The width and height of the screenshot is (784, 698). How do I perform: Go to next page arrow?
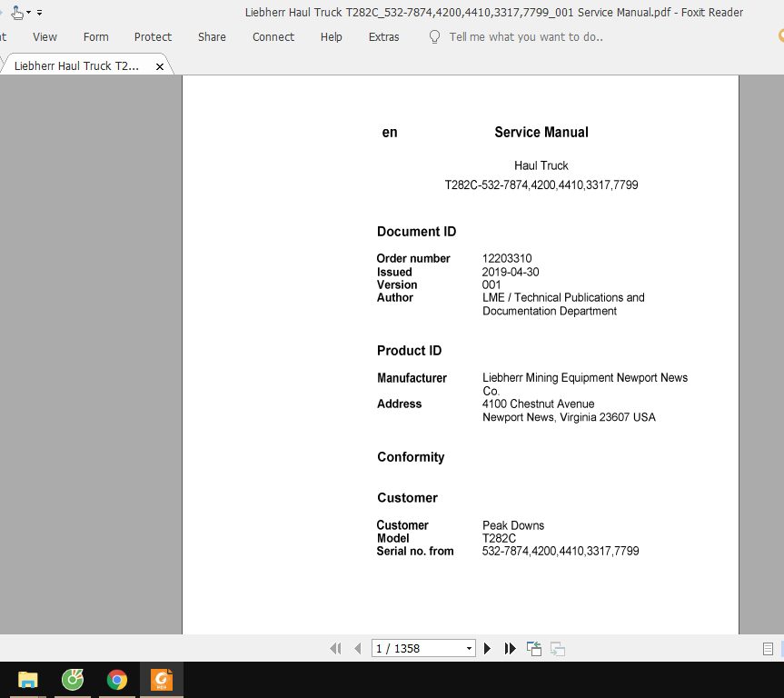tap(488, 649)
